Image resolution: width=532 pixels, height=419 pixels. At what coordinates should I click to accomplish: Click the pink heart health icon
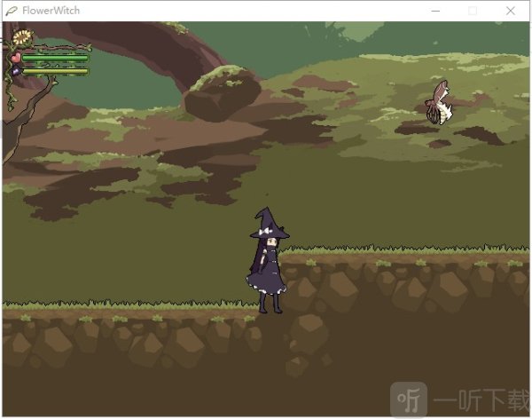click(16, 59)
